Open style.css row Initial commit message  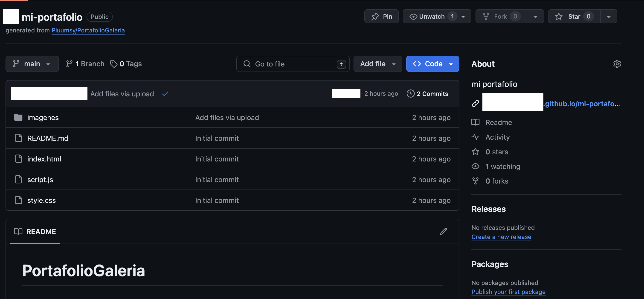tap(217, 200)
